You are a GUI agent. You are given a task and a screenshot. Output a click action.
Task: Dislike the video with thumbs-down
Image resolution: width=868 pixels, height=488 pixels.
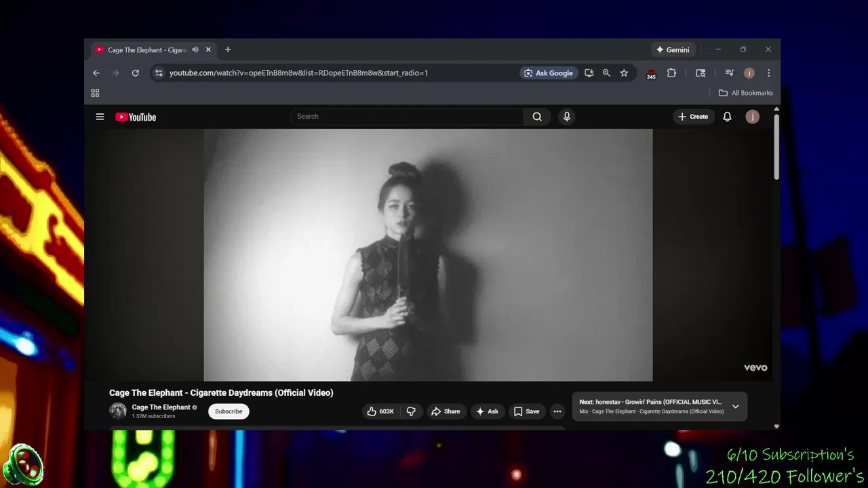point(411,411)
